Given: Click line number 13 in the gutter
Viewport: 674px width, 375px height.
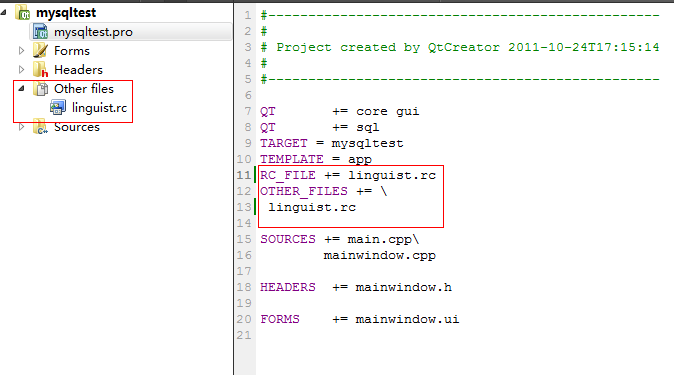Looking at the screenshot, I should click(244, 207).
